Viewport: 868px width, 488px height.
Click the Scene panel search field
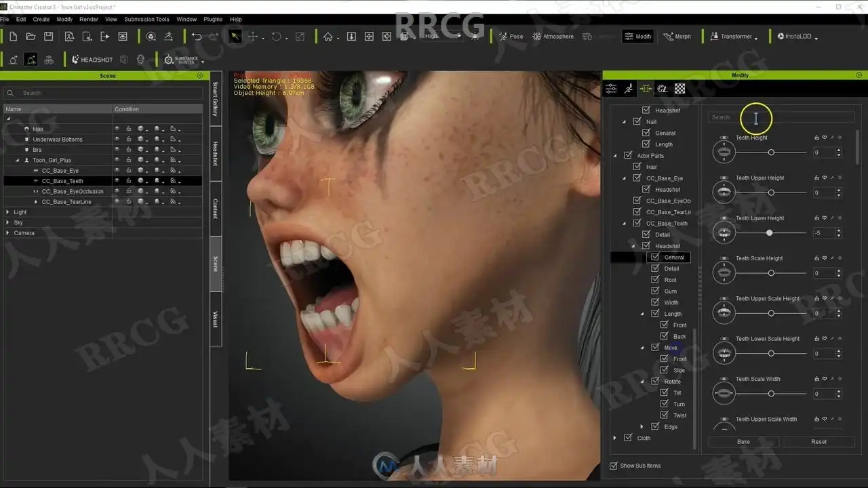click(103, 93)
